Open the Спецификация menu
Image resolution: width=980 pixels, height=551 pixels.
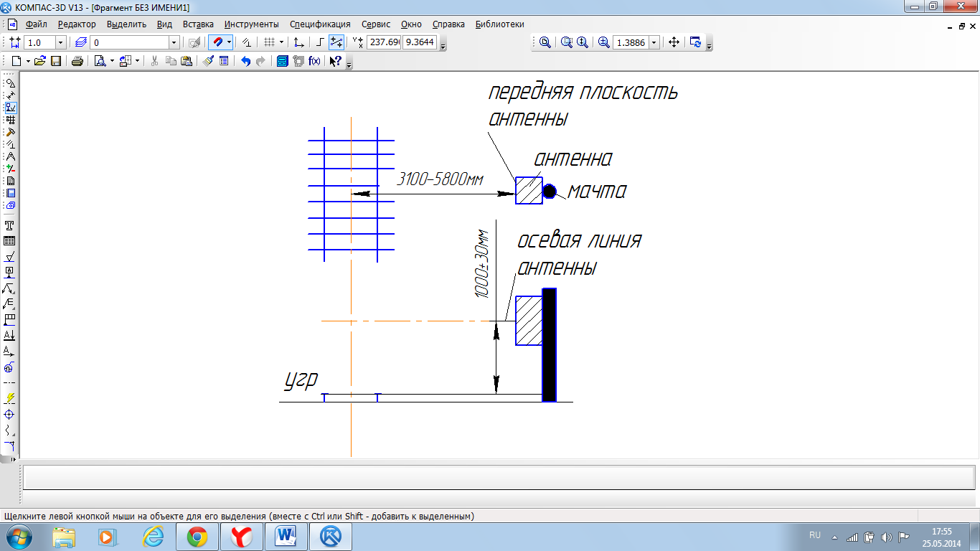tap(320, 24)
